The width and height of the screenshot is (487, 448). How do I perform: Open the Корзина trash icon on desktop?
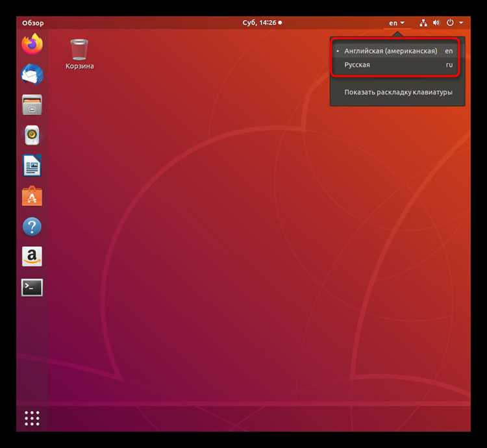tap(79, 54)
